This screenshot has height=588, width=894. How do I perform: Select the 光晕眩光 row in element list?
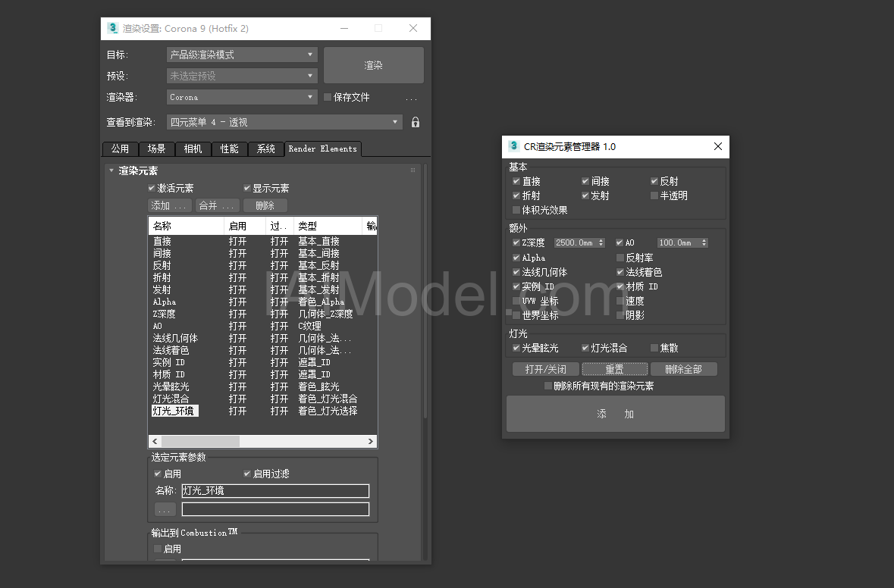click(x=262, y=387)
